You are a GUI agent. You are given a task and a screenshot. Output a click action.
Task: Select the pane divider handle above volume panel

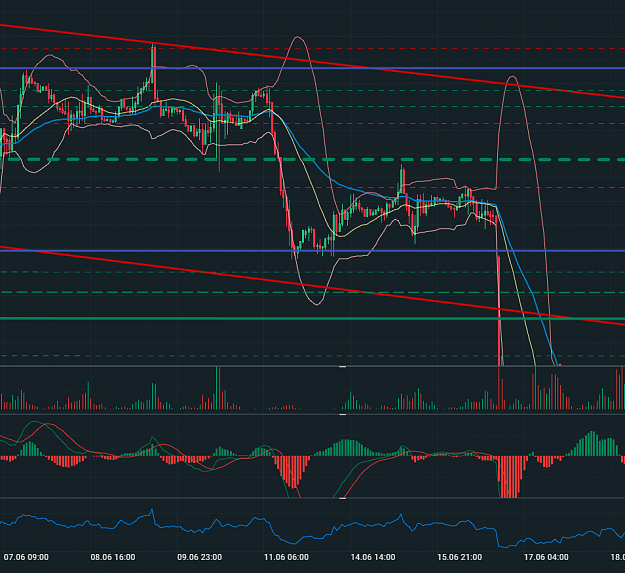tap(342, 367)
